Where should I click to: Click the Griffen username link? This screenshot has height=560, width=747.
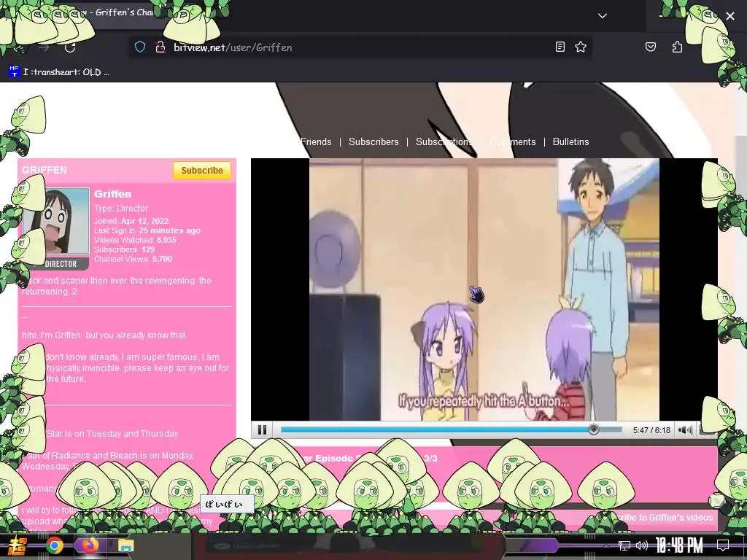(112, 194)
